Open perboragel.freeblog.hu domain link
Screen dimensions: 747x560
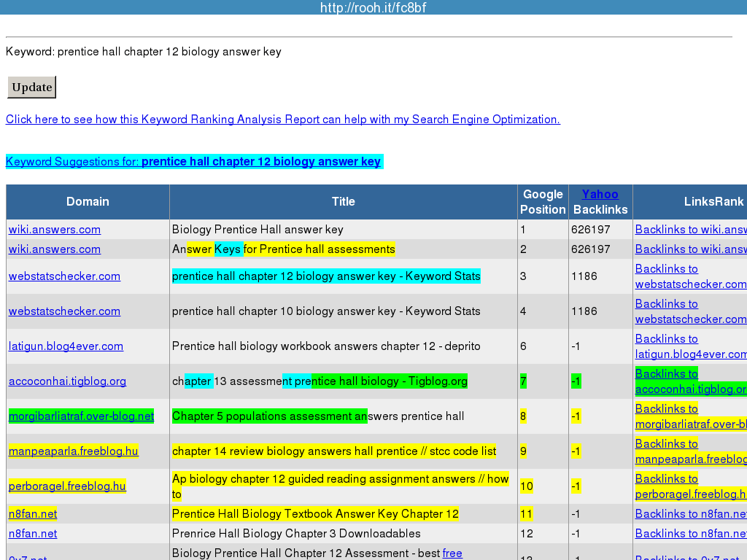tap(67, 486)
